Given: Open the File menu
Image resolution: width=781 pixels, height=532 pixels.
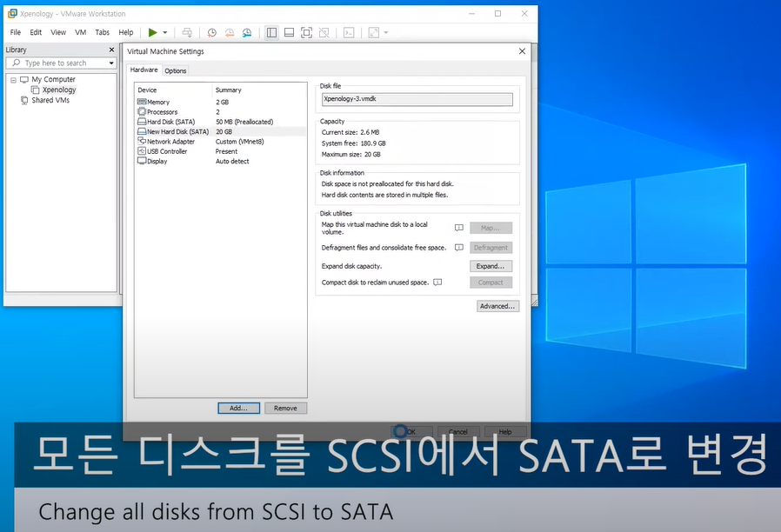Looking at the screenshot, I should [x=16, y=32].
